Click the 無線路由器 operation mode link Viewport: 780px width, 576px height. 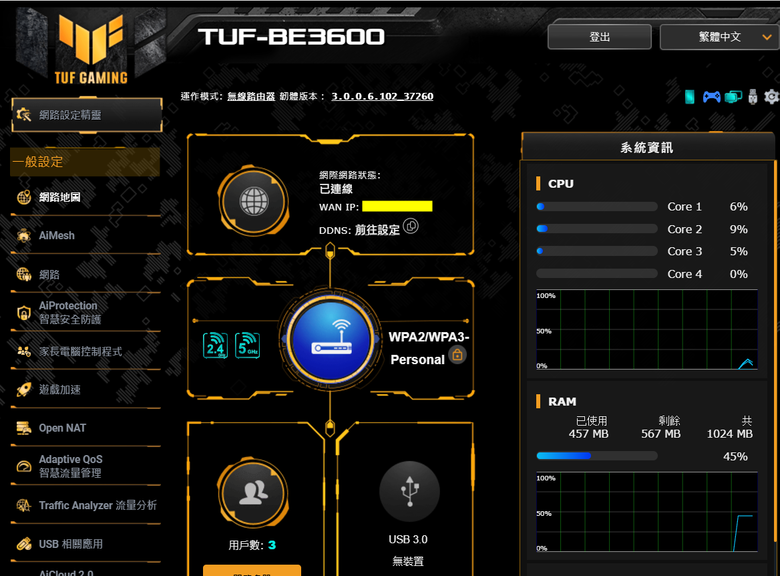(x=251, y=96)
